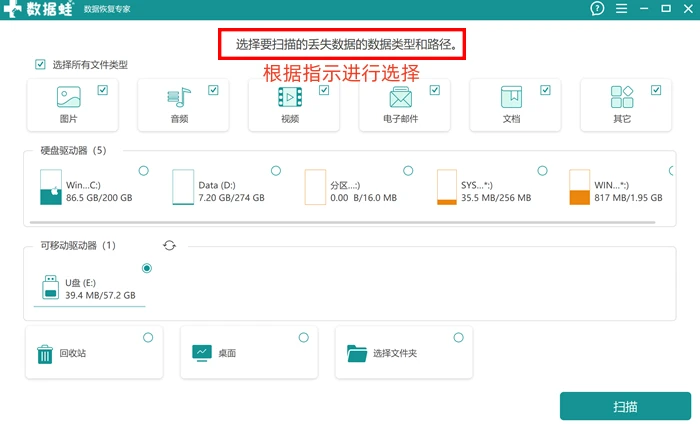Select the Data (D:) drive radio button
Viewport: 700px width, 427px height.
click(276, 171)
